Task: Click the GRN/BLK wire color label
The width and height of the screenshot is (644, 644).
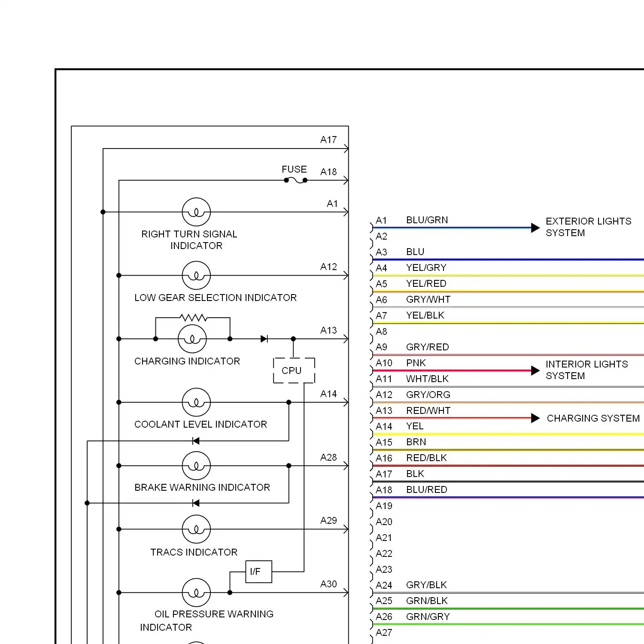Action: pyautogui.click(x=427, y=601)
